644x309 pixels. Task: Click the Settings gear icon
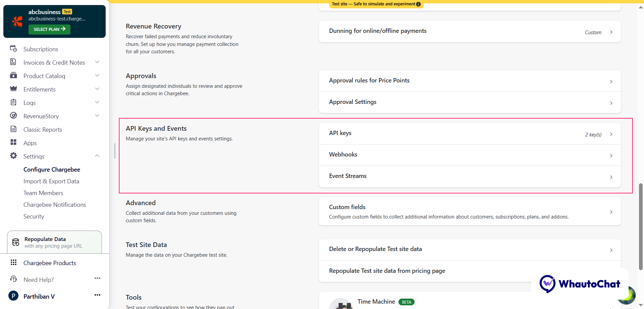(x=13, y=156)
